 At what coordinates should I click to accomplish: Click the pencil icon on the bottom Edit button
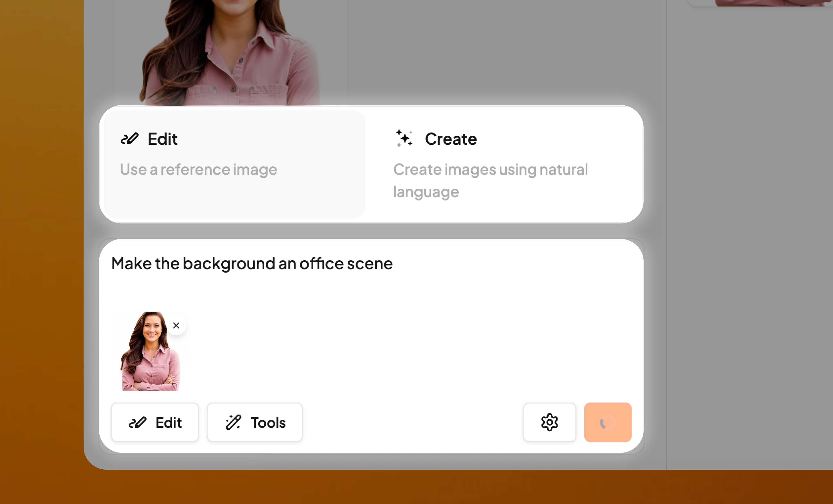[x=138, y=423]
